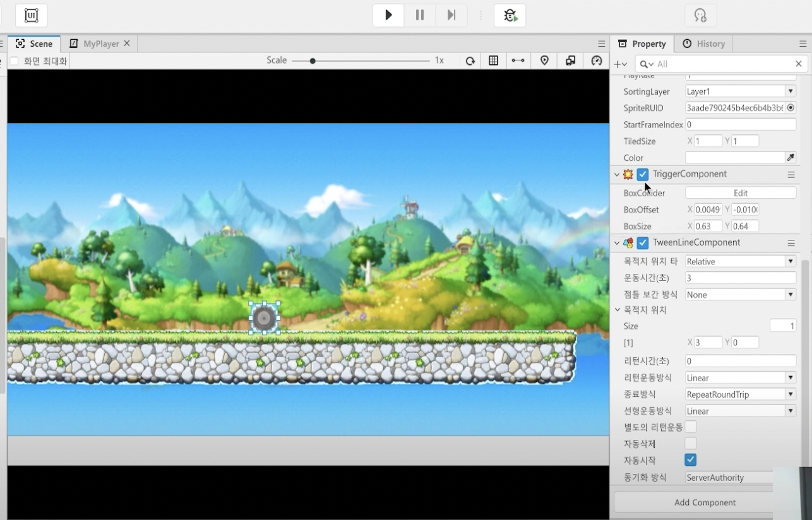Open the 리턴운동방식 Linear dropdown
The width and height of the screenshot is (812, 520).
741,377
